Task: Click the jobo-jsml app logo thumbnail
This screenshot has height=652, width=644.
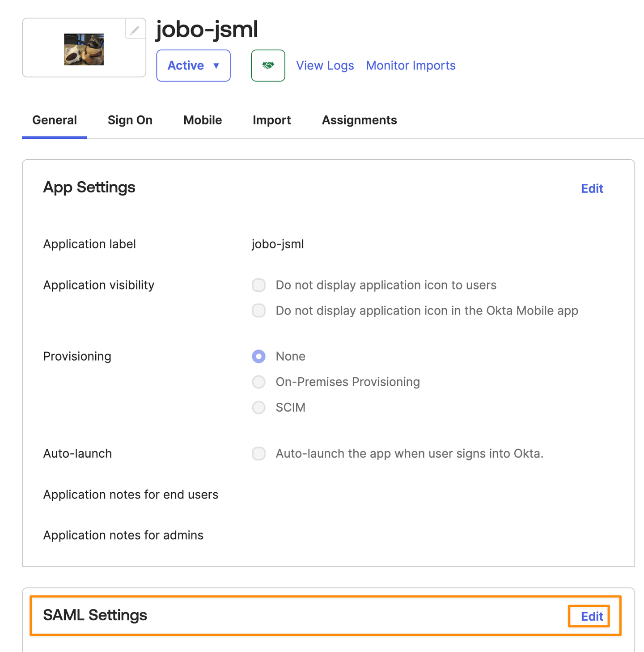Action: (x=84, y=50)
